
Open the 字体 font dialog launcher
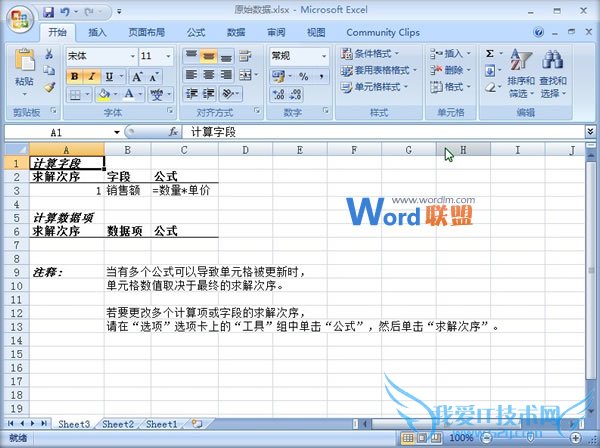click(169, 111)
